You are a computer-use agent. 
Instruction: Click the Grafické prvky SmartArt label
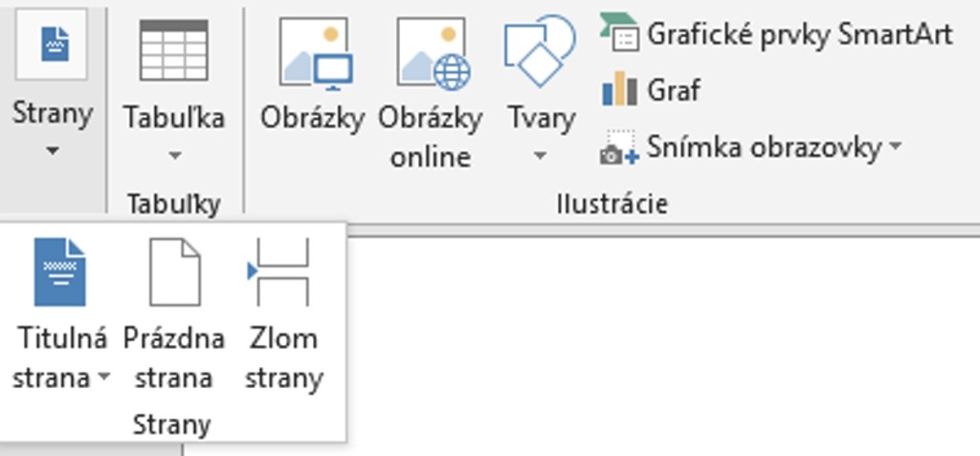800,34
